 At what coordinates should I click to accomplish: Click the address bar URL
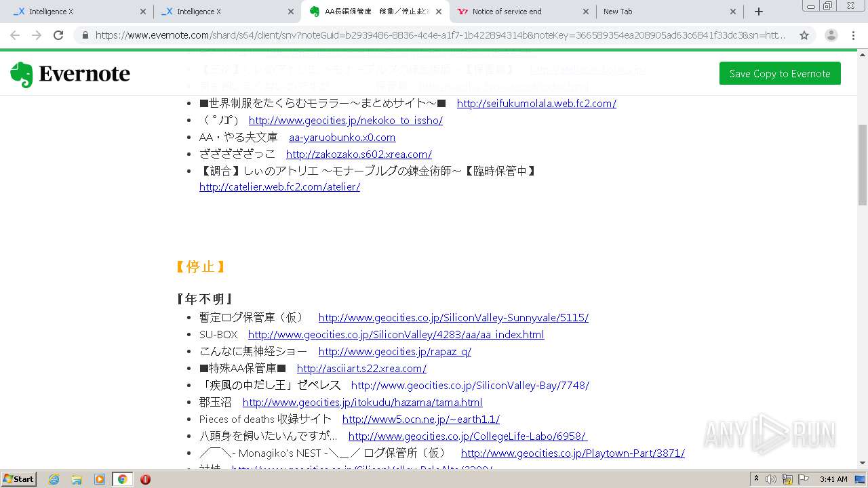coord(439,35)
